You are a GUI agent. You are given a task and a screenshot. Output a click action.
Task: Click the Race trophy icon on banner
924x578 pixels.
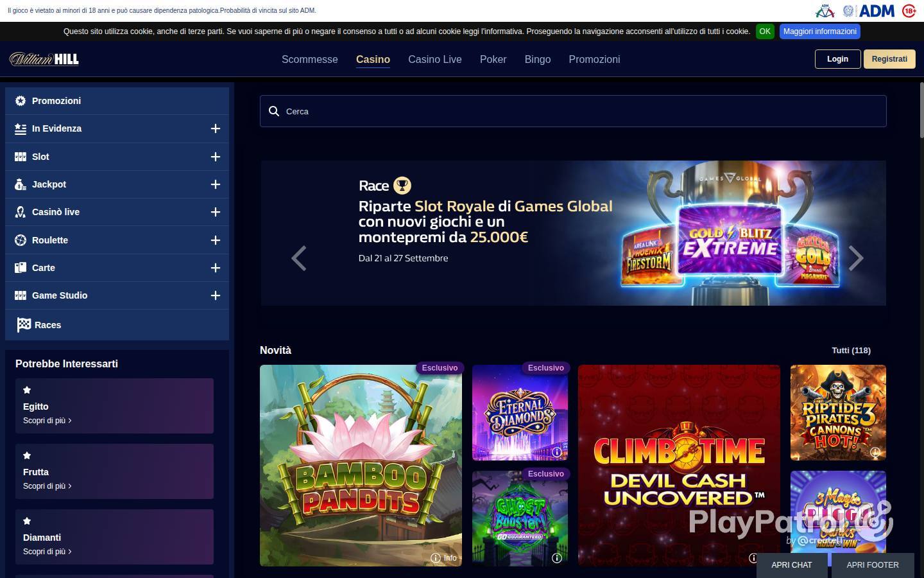402,186
